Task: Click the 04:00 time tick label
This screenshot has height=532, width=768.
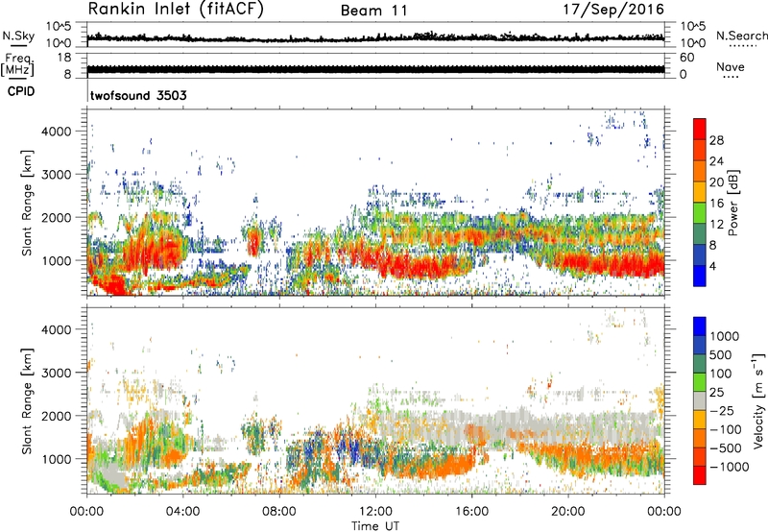Action: pos(182,512)
